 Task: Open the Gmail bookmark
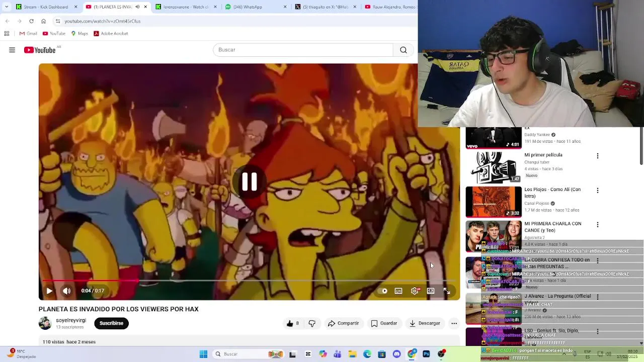click(28, 34)
